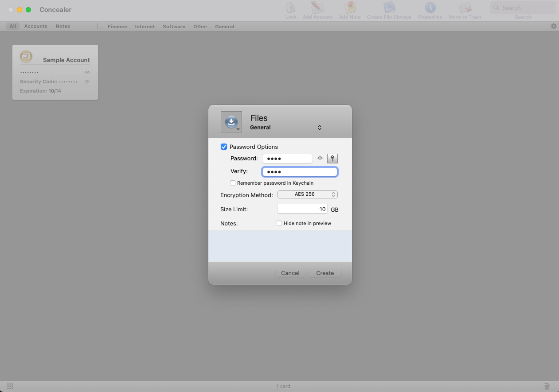Click the Size Limit field
Image resolution: width=559 pixels, height=392 pixels.
[302, 209]
